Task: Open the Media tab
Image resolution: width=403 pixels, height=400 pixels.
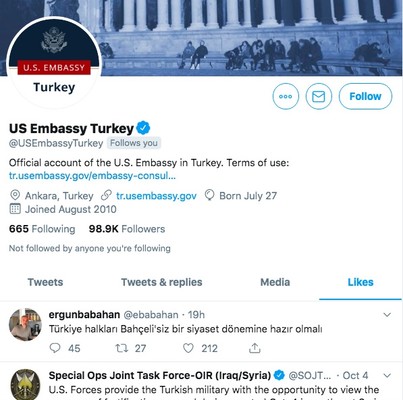Action: 275,282
